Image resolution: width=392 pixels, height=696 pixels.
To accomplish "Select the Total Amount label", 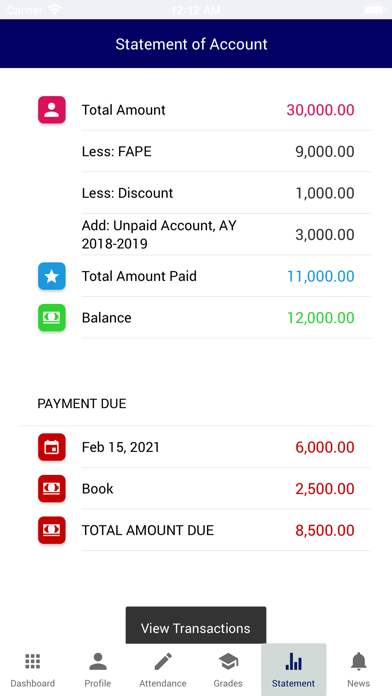I will coord(123,110).
